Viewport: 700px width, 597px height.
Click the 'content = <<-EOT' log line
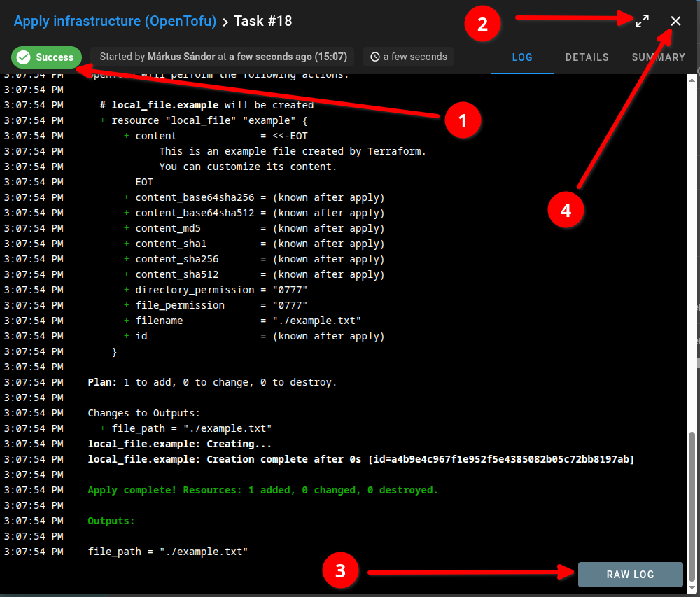(x=216, y=136)
